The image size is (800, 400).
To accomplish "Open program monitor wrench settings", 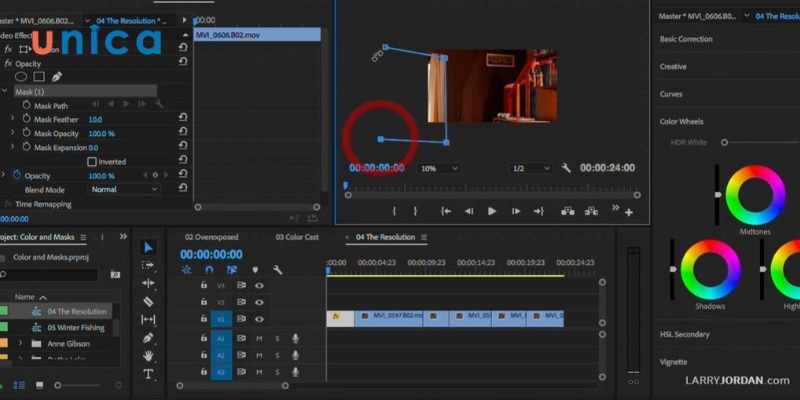I will (566, 168).
